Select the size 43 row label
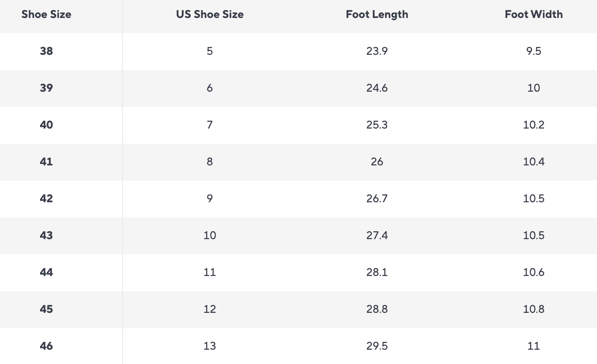Image resolution: width=597 pixels, height=364 pixels. (x=47, y=235)
